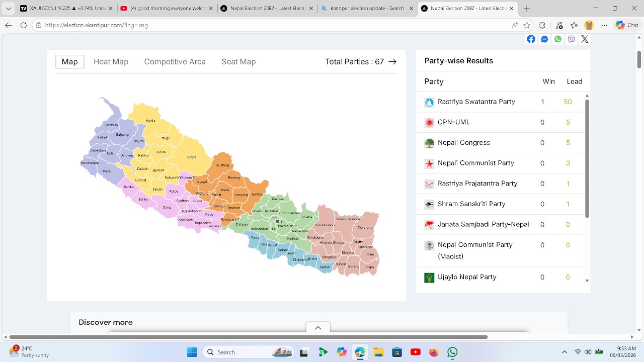Click Janata Samjbadi Party-Nepal umbrella logo
Screen dimensions: 644x362
[429, 225]
